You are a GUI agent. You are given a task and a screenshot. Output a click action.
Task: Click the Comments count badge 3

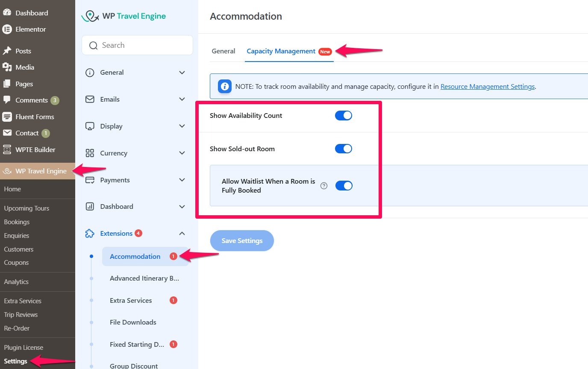pyautogui.click(x=55, y=100)
